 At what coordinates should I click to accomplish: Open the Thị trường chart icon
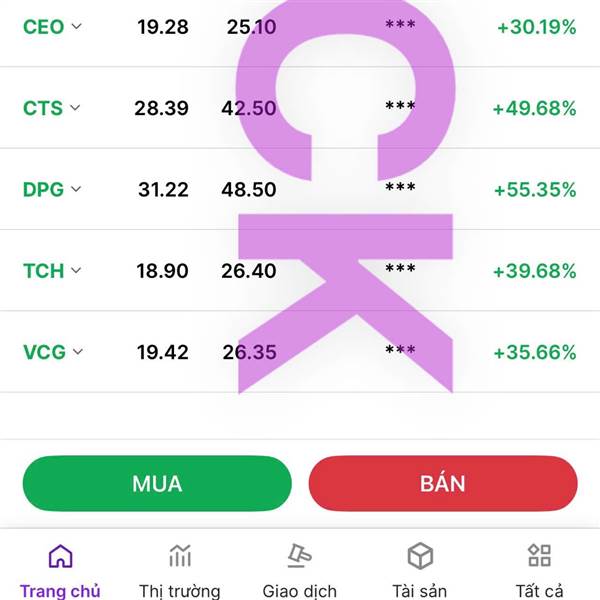(180, 556)
